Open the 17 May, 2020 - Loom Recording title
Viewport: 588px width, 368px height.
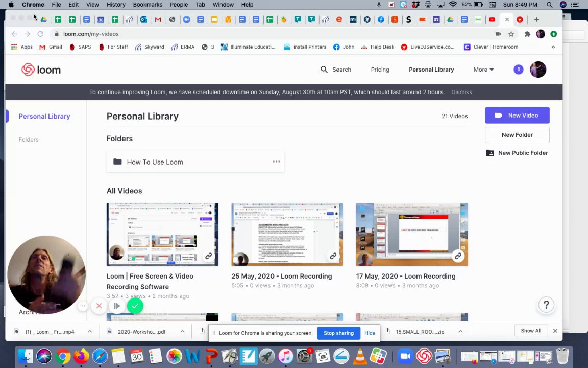pos(406,276)
